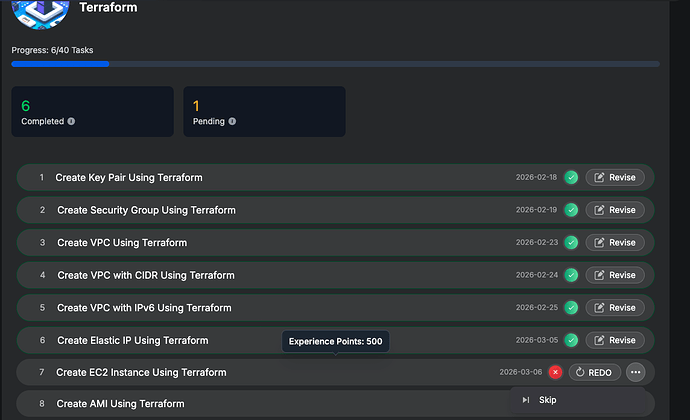The height and width of the screenshot is (420, 690).
Task: Revise the Create Elastic IP task
Action: pyautogui.click(x=615, y=340)
